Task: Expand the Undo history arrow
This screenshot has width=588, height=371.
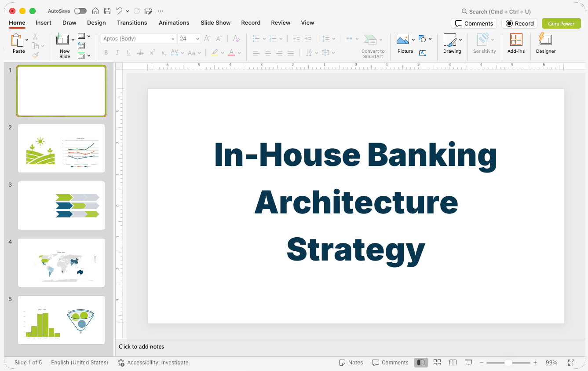Action: pos(128,11)
